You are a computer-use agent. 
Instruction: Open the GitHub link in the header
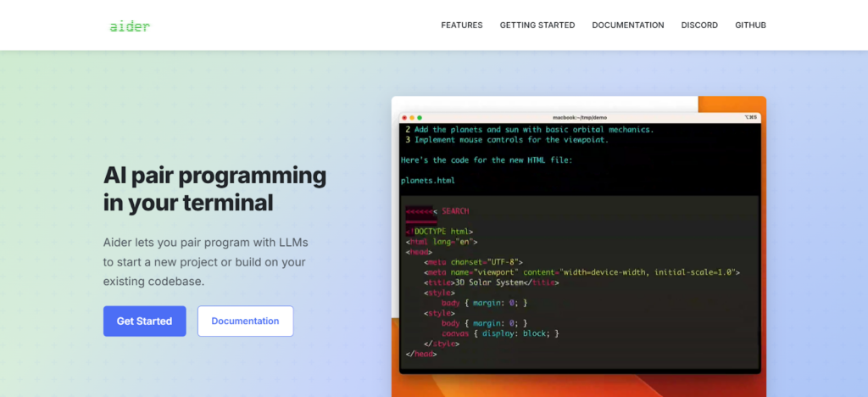750,25
